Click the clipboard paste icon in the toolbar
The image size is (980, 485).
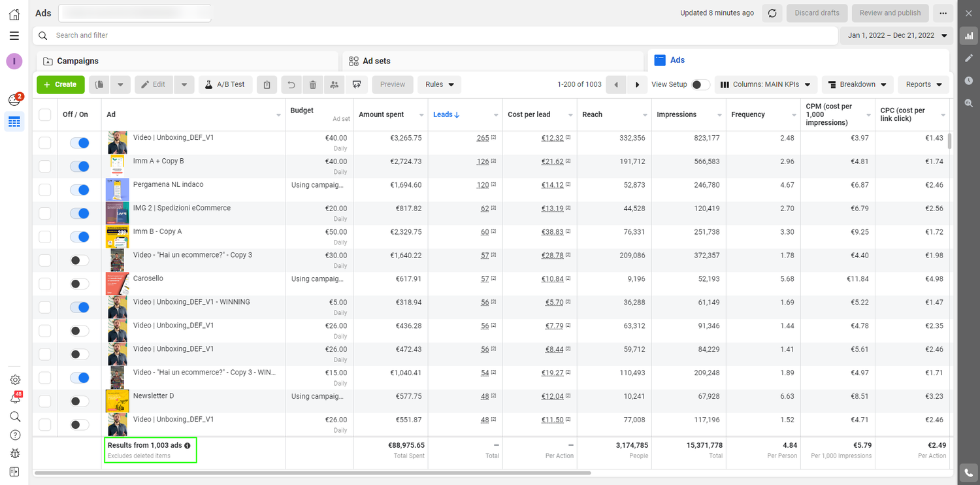tap(267, 84)
